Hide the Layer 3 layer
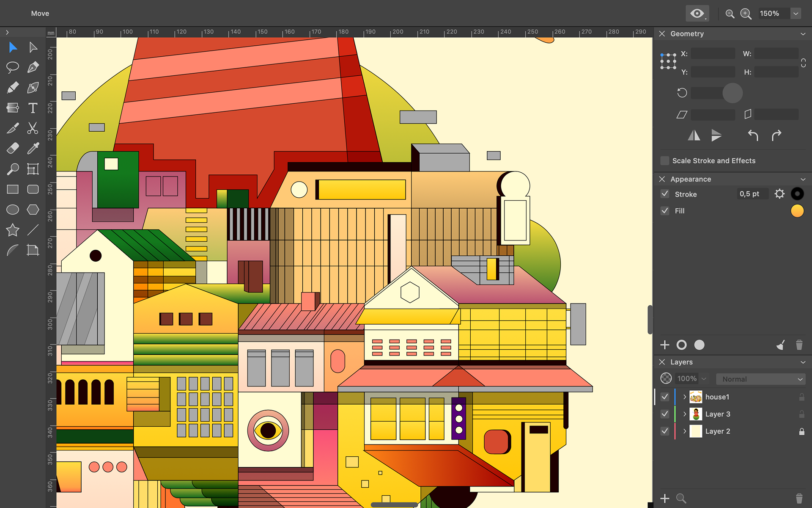 [x=665, y=414]
